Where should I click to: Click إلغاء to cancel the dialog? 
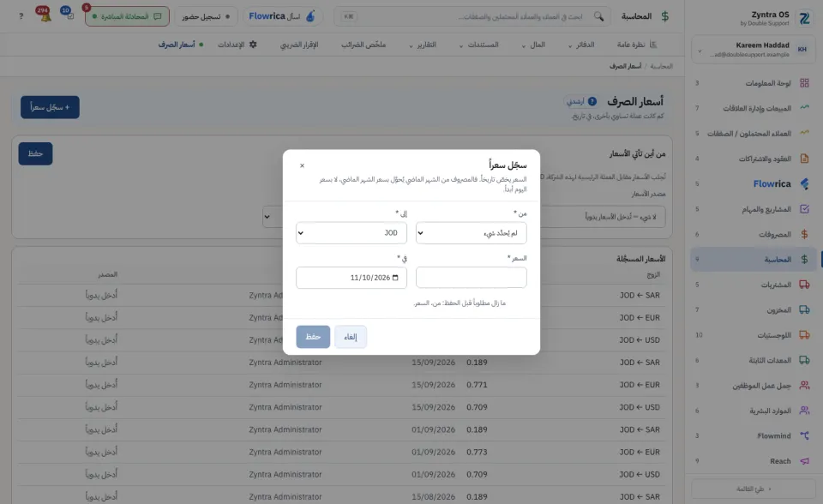tap(350, 337)
